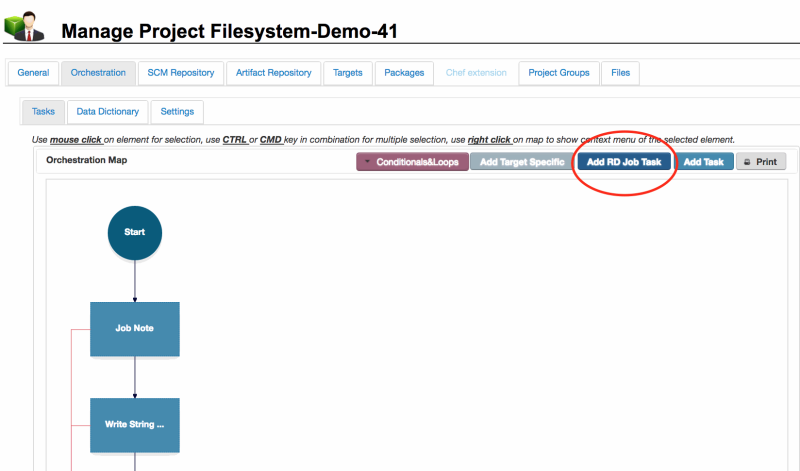Open the SCM Repository tab
This screenshot has height=471, width=800.
(x=181, y=73)
